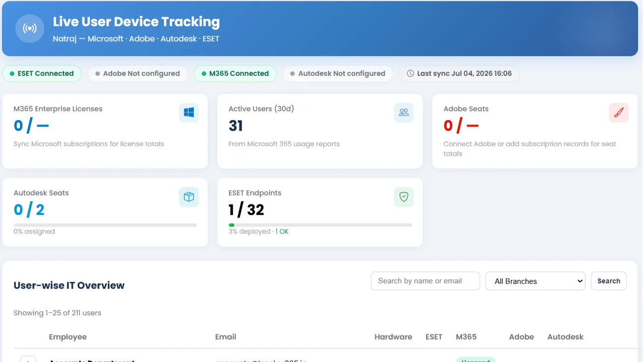Click the Live User Device Tracking title

[x=136, y=22]
